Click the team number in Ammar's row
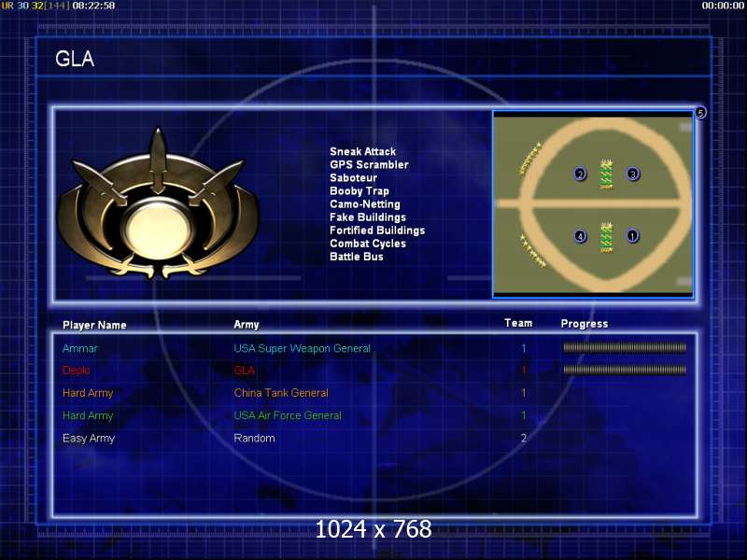Screen dimensions: 747x560 pyautogui.click(x=524, y=348)
